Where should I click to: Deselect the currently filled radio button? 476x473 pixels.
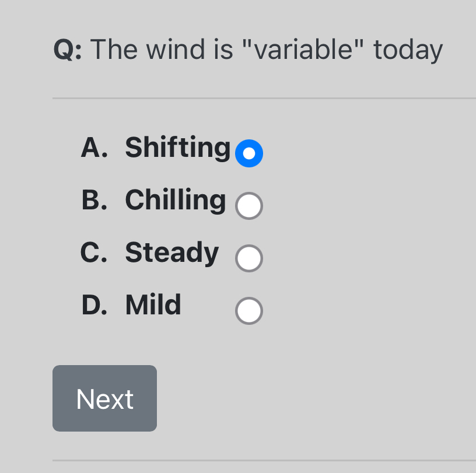point(249,153)
